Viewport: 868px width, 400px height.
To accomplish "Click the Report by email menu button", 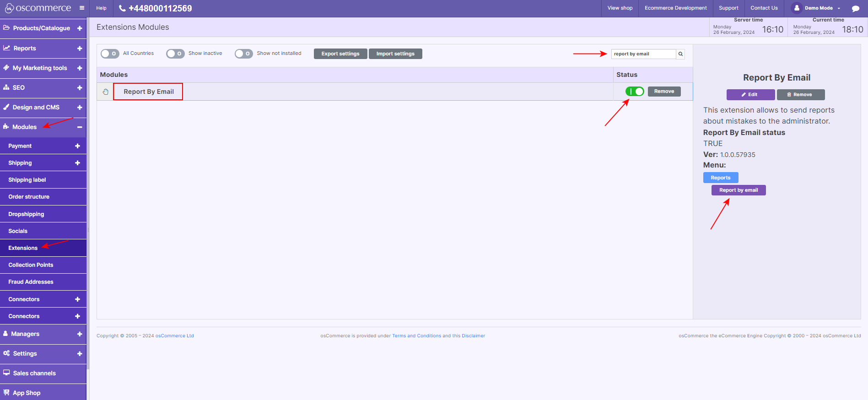I will 739,190.
